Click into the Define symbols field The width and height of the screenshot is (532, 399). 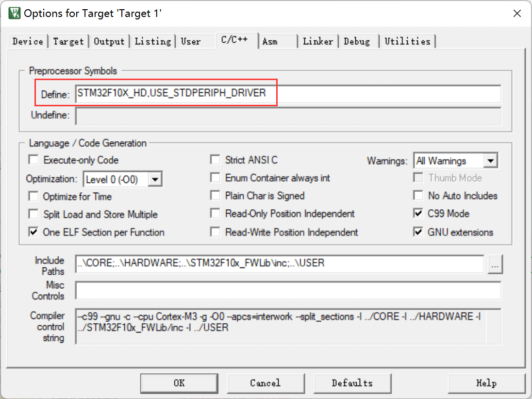click(286, 94)
